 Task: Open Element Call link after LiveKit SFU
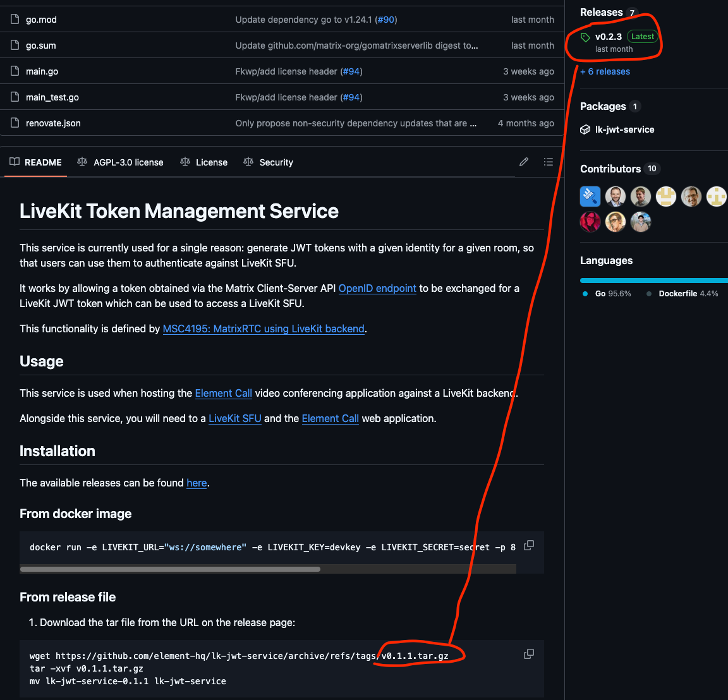330,419
